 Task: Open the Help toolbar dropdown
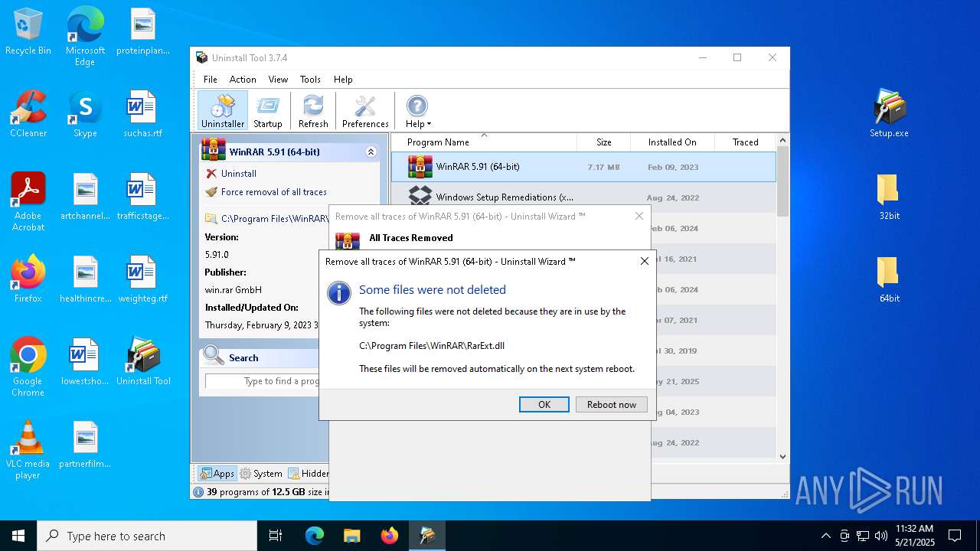tap(418, 111)
